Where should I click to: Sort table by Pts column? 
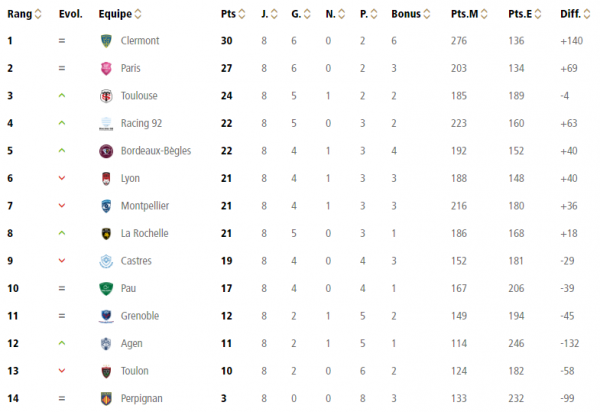(x=232, y=14)
